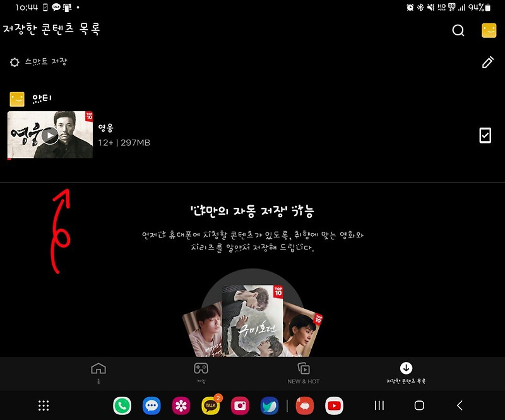505x420 pixels.
Task: Tap the 10:44 clock in status bar
Action: (27, 7)
